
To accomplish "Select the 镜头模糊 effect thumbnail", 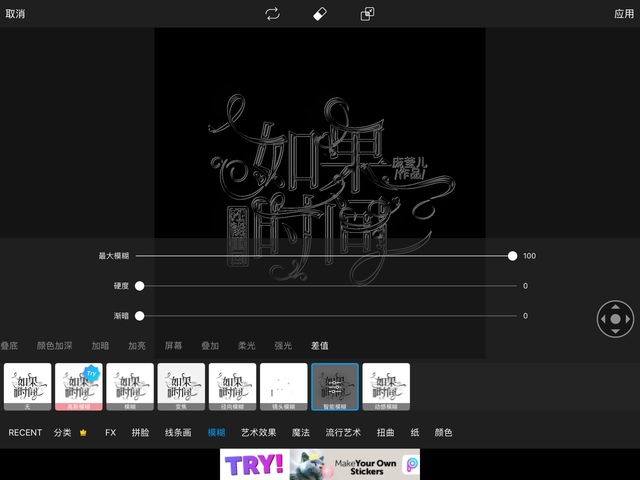I will point(283,387).
